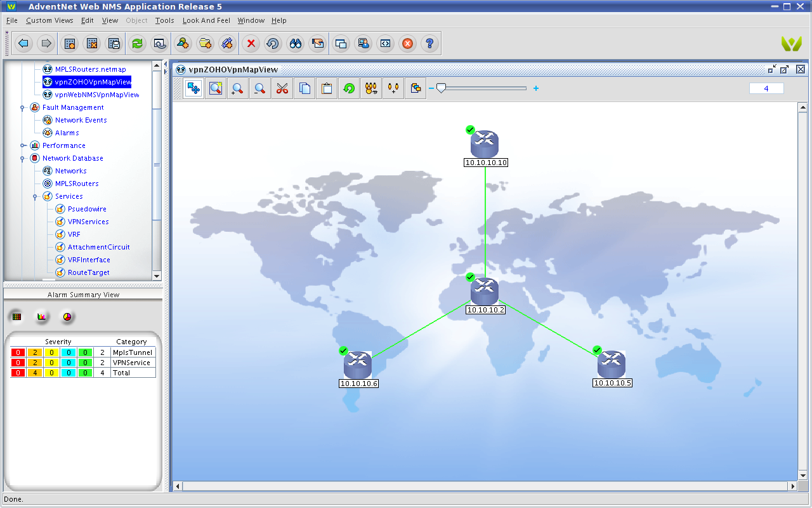812x508 pixels.
Task: Click the zoom slider handle in the map toolbar
Action: pos(441,88)
